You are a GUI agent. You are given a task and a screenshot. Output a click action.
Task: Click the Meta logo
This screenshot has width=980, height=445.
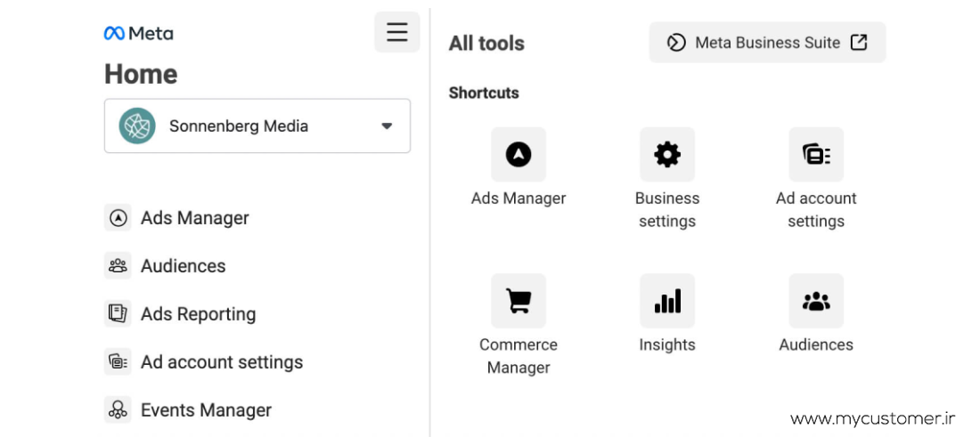(x=139, y=33)
